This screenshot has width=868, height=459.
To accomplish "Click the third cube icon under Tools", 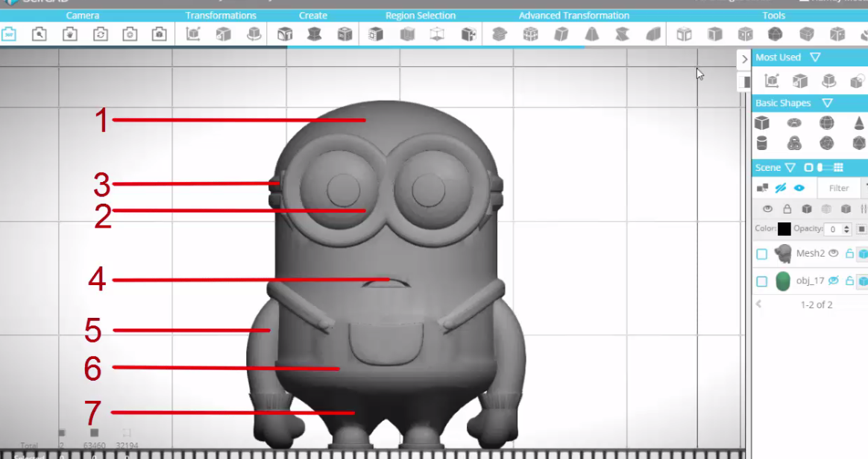I will (745, 34).
